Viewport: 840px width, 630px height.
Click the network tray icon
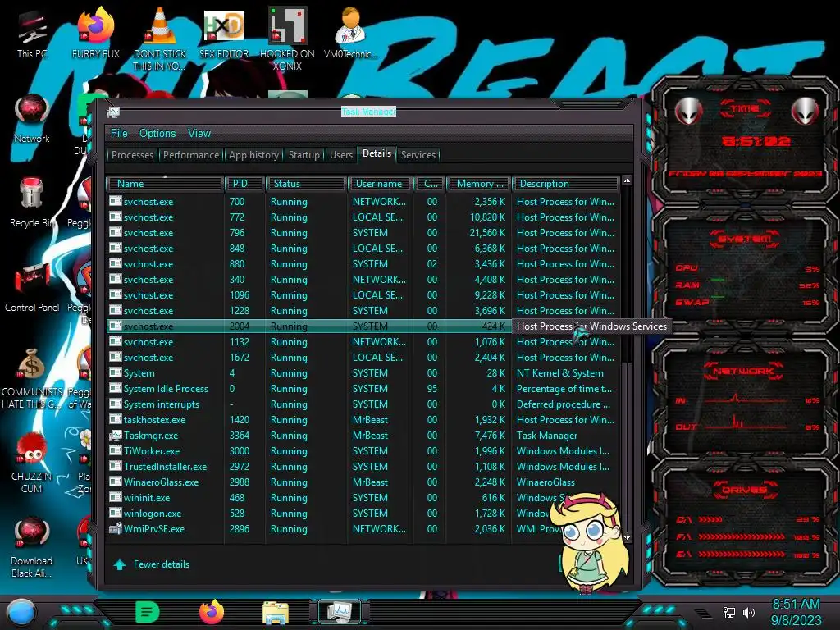728,612
